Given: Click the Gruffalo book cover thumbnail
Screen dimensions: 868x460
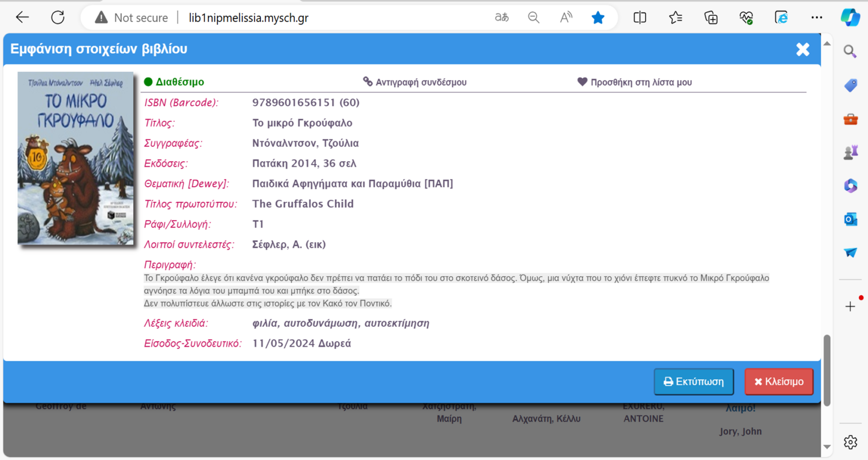Looking at the screenshot, I should pyautogui.click(x=76, y=158).
